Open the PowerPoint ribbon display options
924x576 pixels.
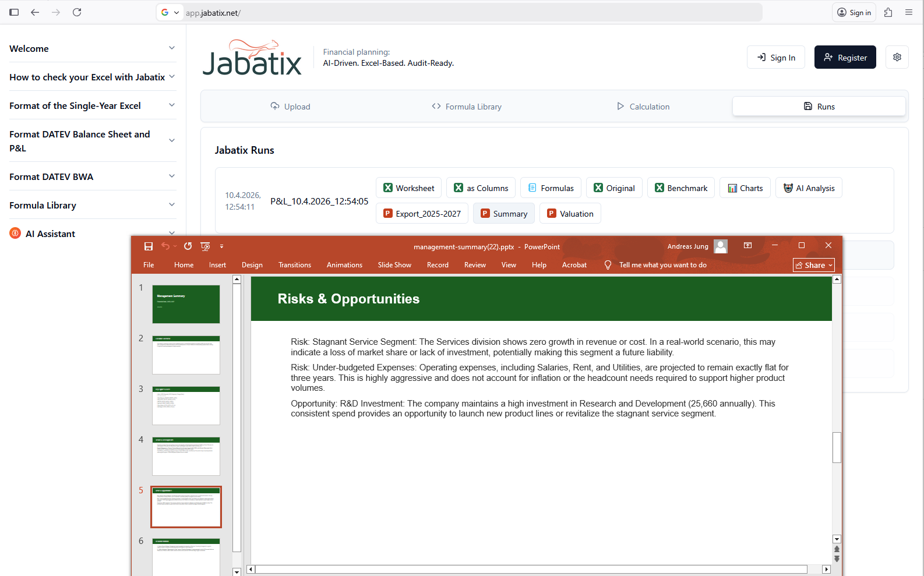coord(747,245)
